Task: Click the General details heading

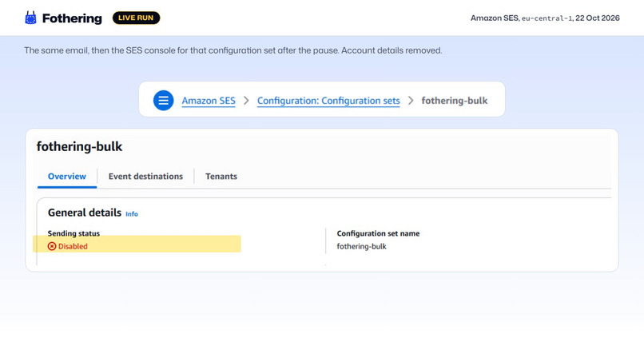Action: (85, 213)
